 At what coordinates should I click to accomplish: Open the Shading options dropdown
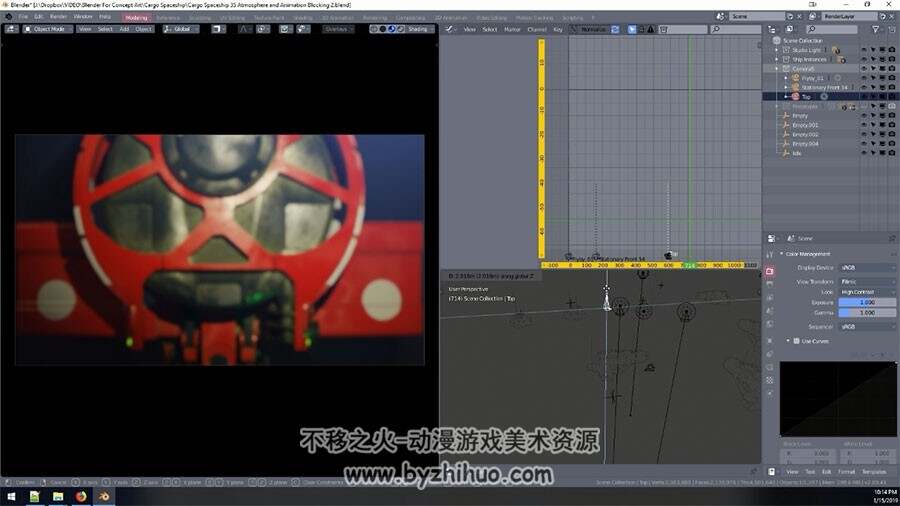pyautogui.click(x=420, y=29)
